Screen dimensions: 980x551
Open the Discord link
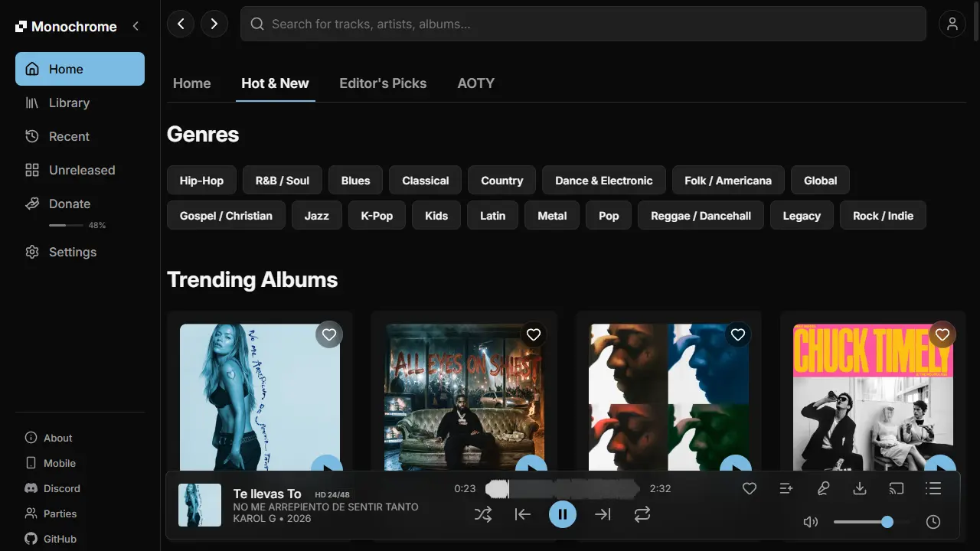click(80, 488)
